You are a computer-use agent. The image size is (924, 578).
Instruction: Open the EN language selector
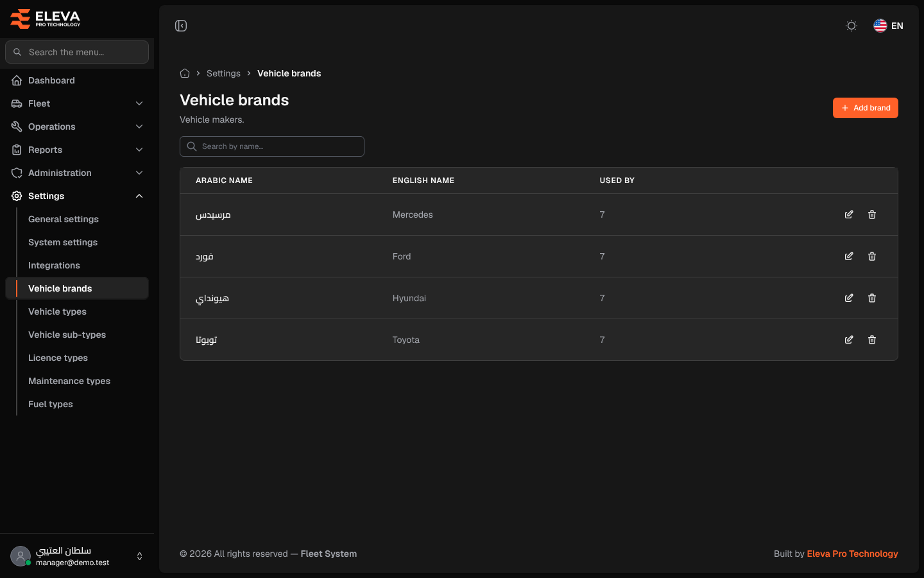click(889, 26)
